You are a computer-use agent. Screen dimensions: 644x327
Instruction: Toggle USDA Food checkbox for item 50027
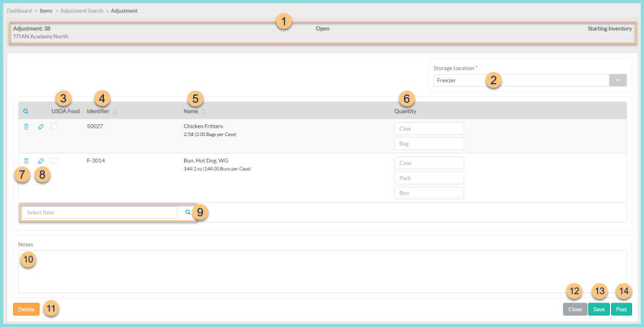point(54,127)
